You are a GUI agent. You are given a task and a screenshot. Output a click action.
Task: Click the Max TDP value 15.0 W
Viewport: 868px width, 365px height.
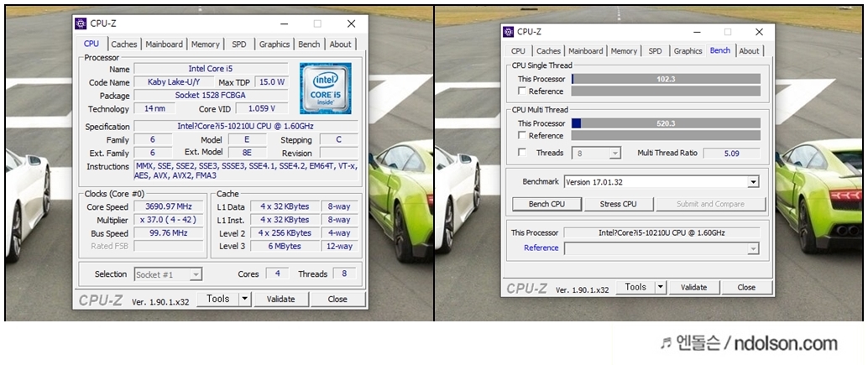point(272,82)
